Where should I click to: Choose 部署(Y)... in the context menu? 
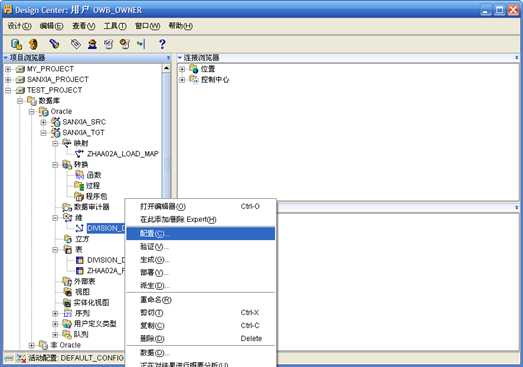tap(201, 273)
